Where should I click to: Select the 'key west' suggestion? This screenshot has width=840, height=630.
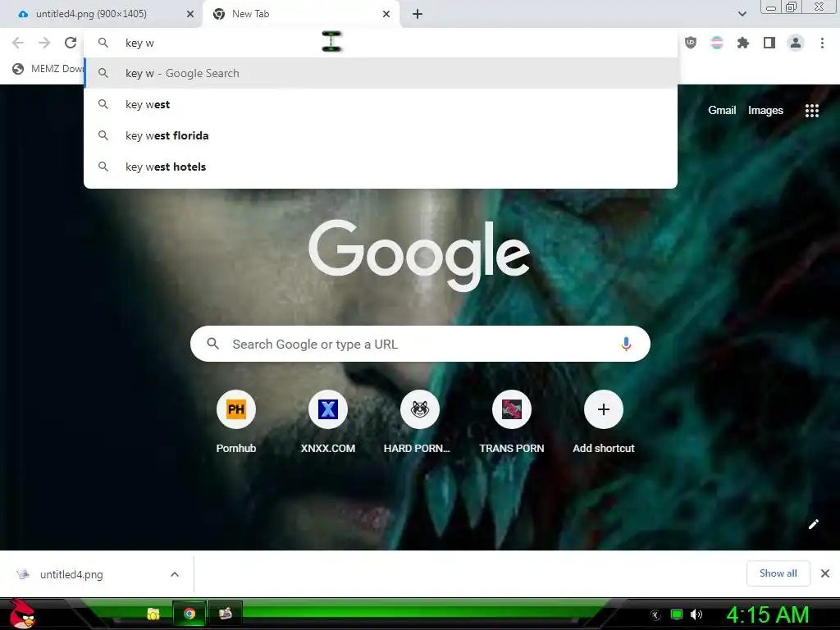(381, 104)
